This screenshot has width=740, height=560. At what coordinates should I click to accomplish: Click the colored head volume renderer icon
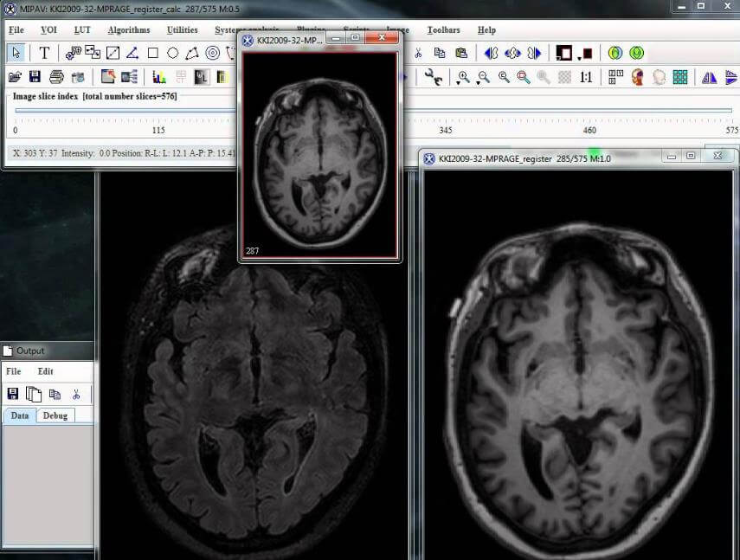pos(638,77)
